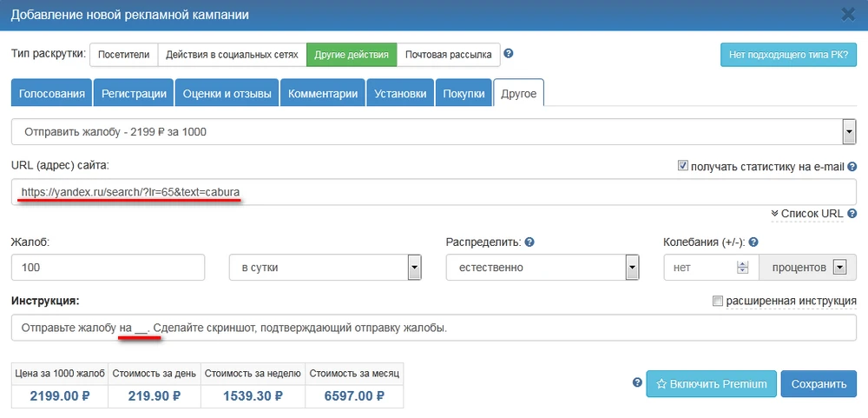Click help icon beside Распределить label
This screenshot has height=418, width=868.
click(x=529, y=242)
